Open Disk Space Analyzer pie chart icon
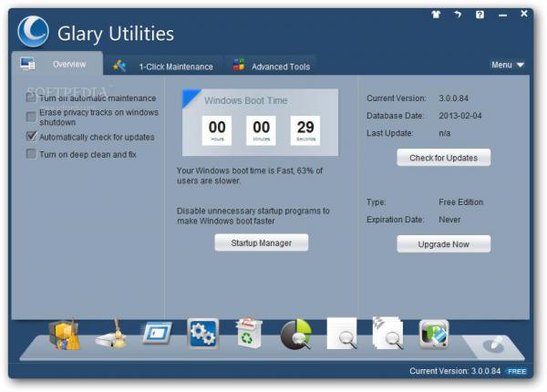 (296, 334)
